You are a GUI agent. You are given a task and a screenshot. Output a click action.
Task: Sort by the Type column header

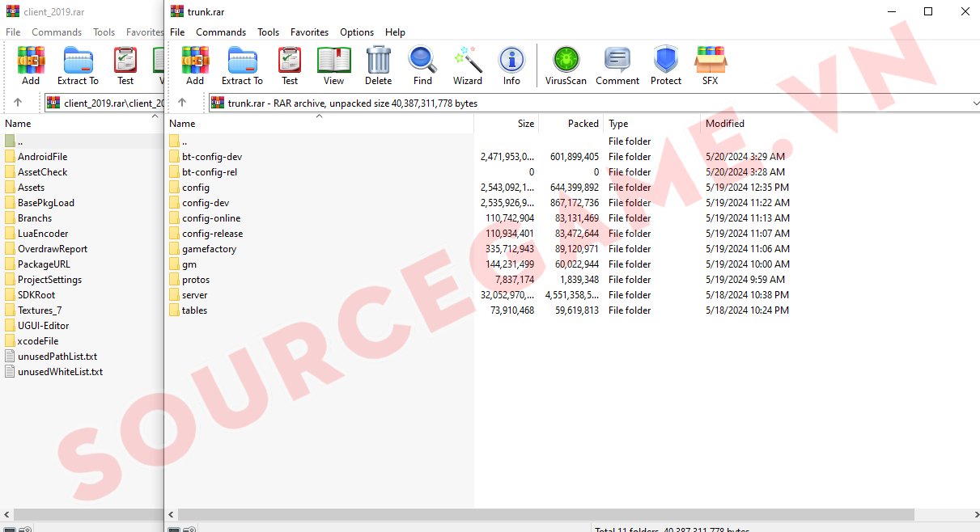[651, 124]
